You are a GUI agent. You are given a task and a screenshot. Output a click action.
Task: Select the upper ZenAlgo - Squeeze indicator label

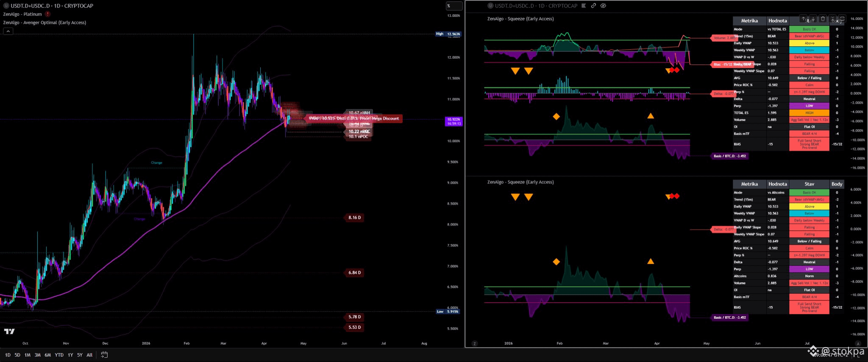520,19
